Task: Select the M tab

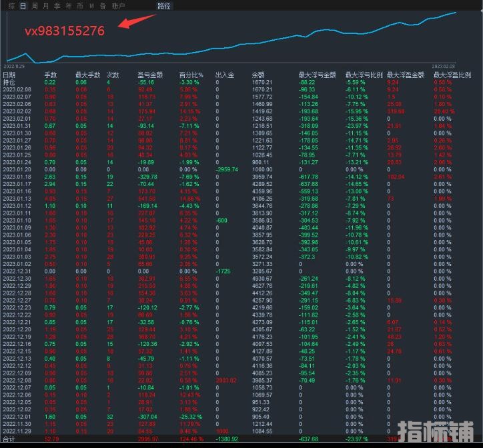Action: tap(91, 6)
